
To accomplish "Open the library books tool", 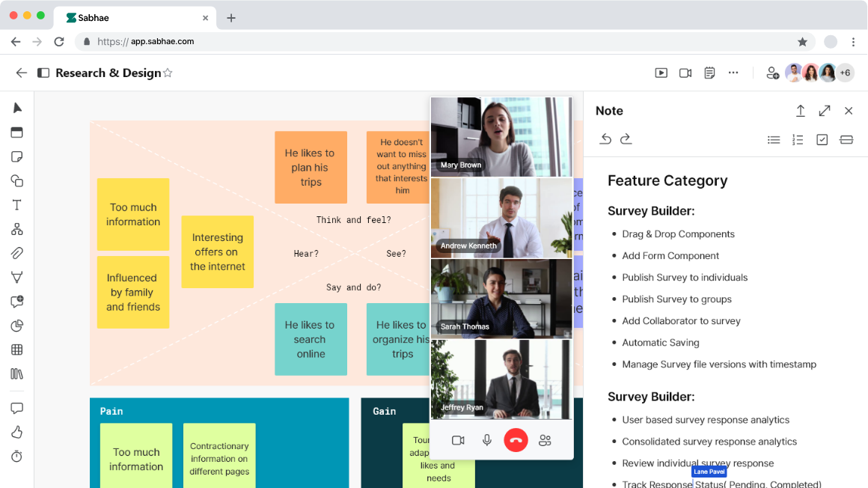I will pyautogui.click(x=17, y=374).
